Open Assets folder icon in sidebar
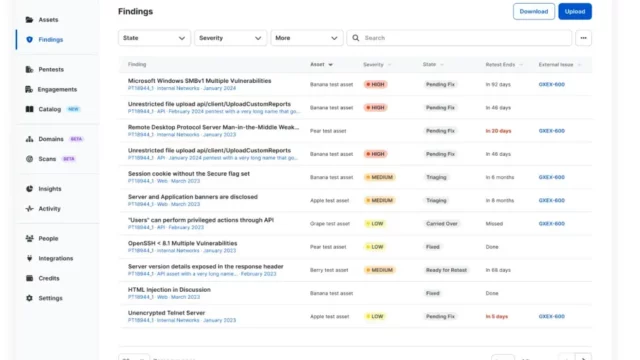Screen dimensions: 640x360 tap(29, 20)
